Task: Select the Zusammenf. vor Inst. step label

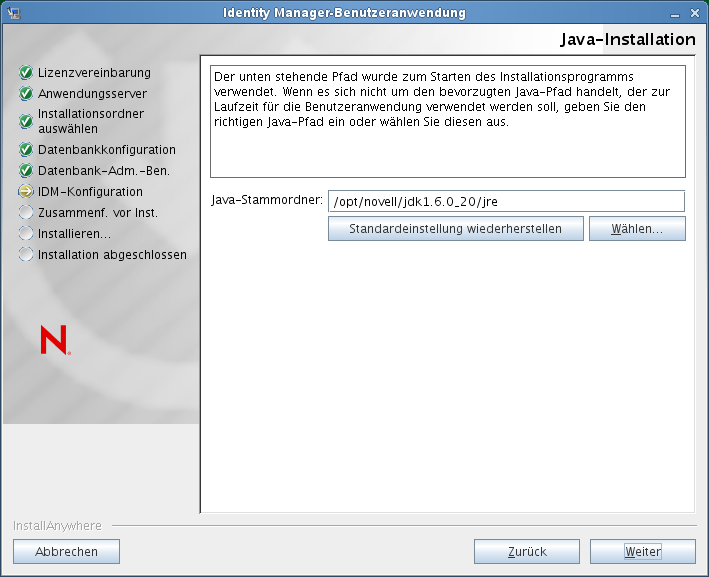Action: tap(98, 213)
